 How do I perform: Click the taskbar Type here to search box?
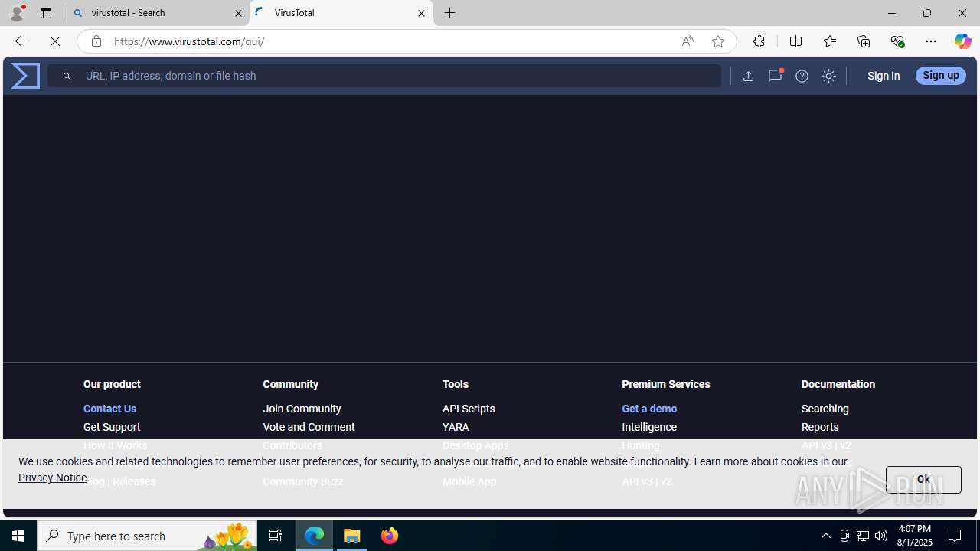tap(147, 536)
